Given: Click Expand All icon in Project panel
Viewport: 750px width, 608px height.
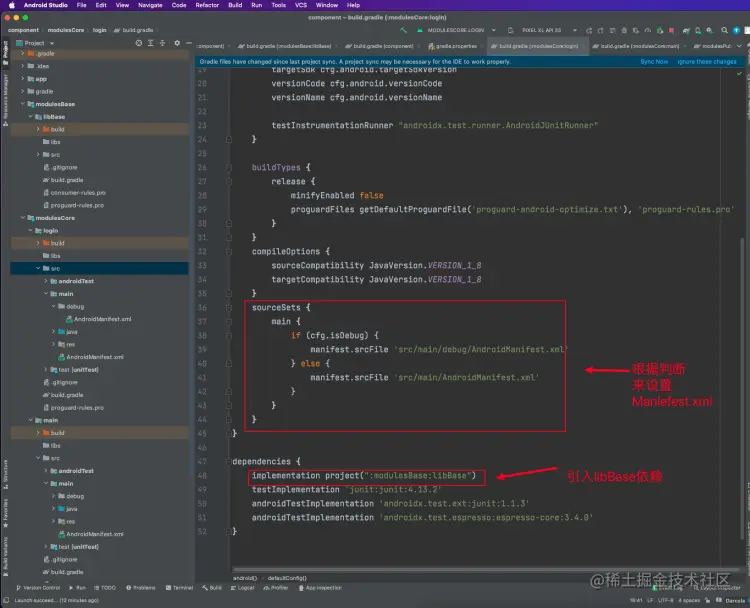Looking at the screenshot, I should 151,43.
